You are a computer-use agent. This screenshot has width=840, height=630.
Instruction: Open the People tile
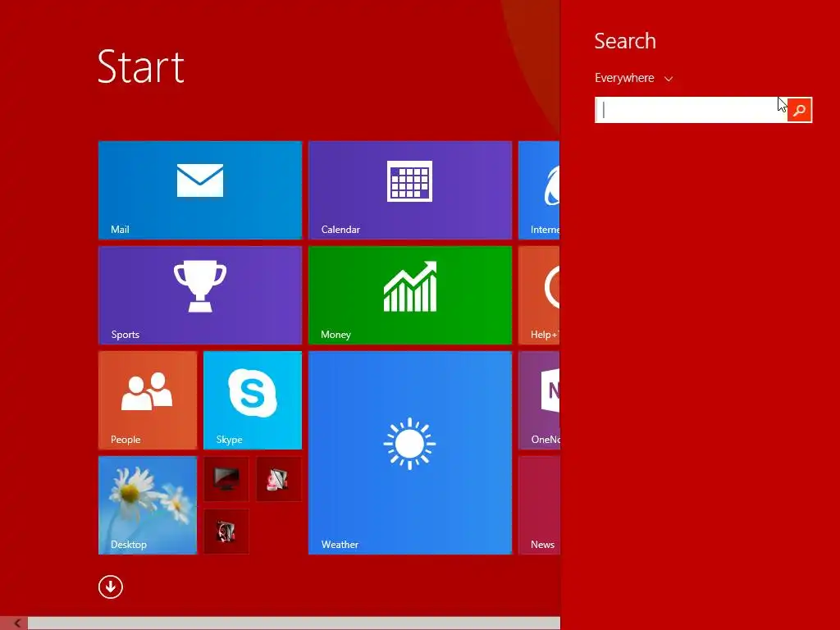click(148, 399)
